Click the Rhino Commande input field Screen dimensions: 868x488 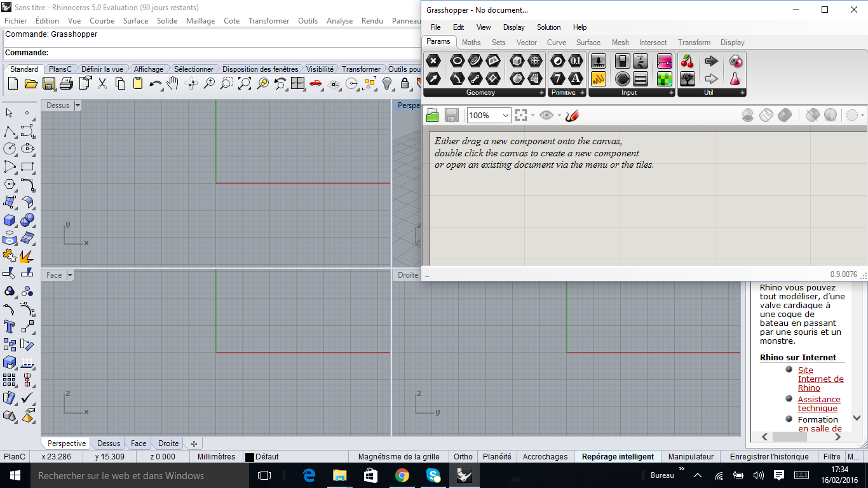210,53
